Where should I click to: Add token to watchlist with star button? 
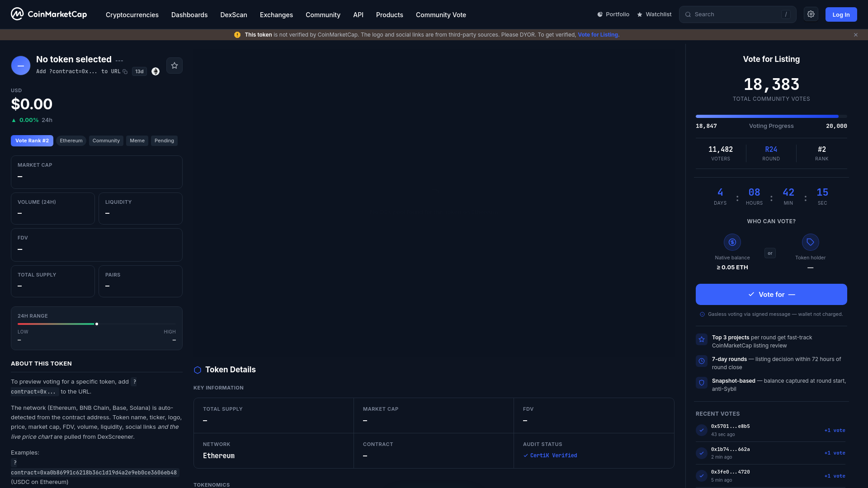pos(175,66)
